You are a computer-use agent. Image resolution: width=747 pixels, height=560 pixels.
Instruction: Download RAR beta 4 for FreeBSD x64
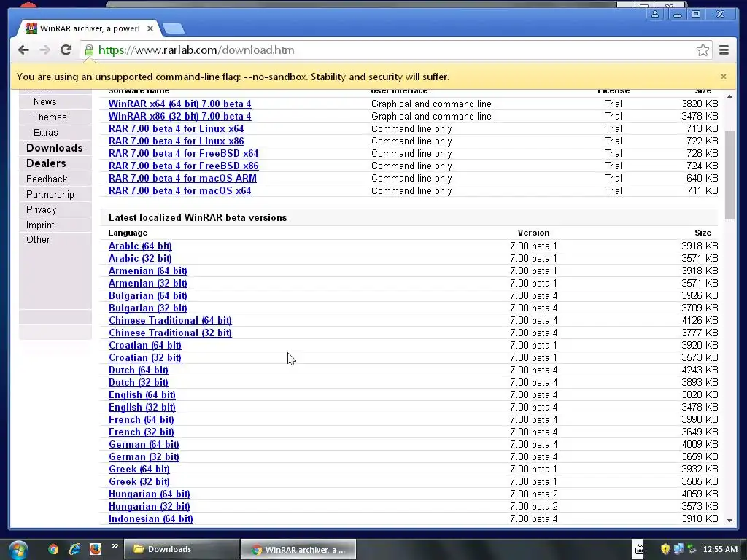coord(183,153)
